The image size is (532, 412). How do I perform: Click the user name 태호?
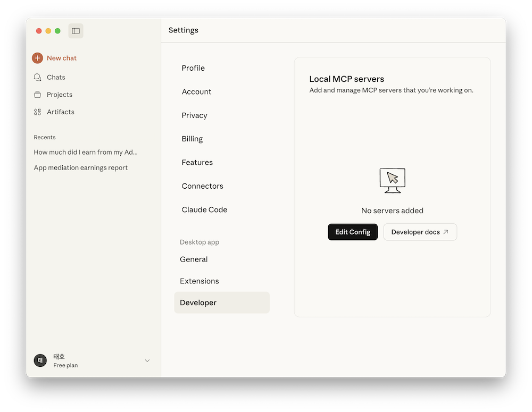click(x=59, y=356)
